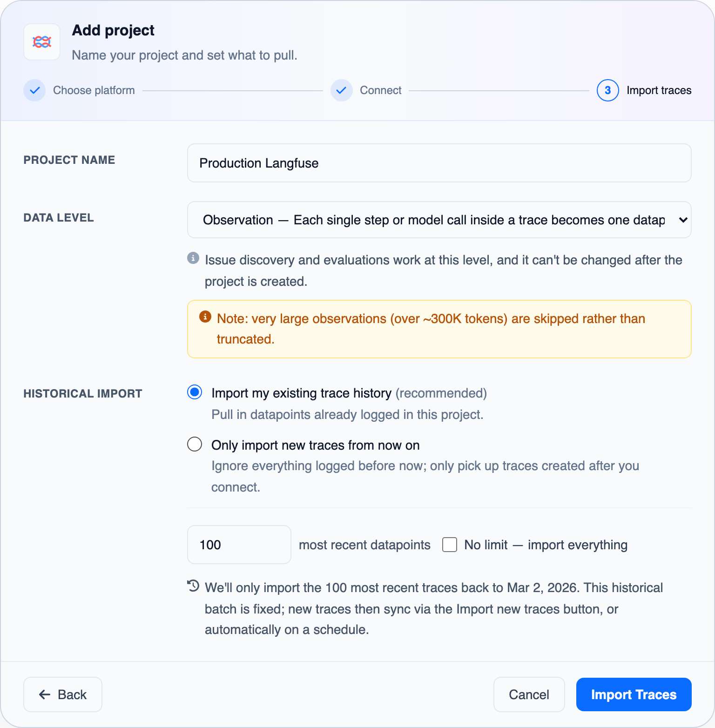Click the most recent datapoints number field
This screenshot has height=728, width=715.
[239, 545]
